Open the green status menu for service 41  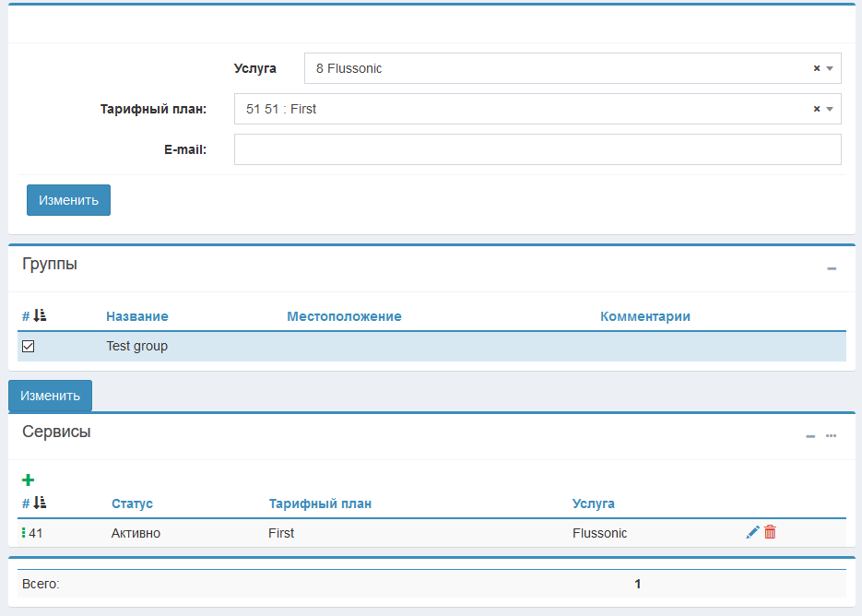coord(23,533)
